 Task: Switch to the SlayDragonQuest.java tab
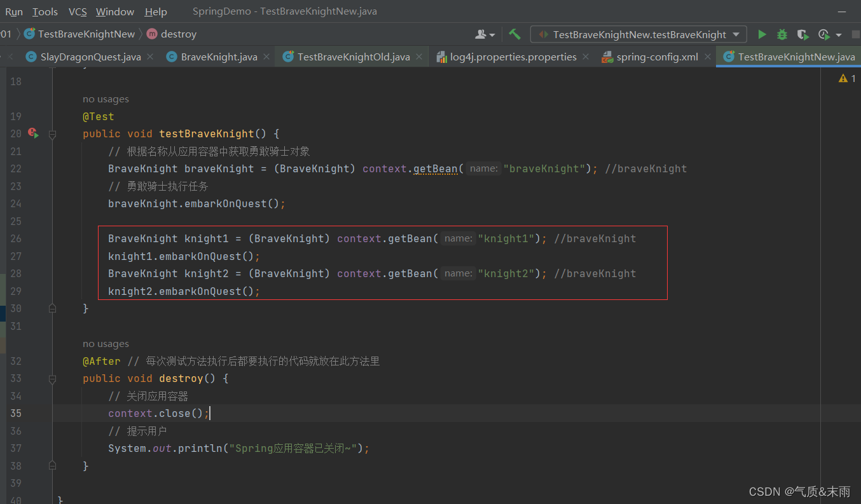coord(91,57)
